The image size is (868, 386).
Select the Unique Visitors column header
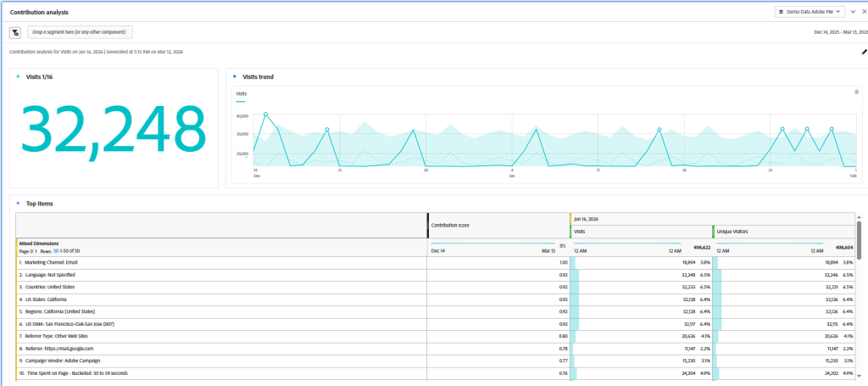coord(734,231)
